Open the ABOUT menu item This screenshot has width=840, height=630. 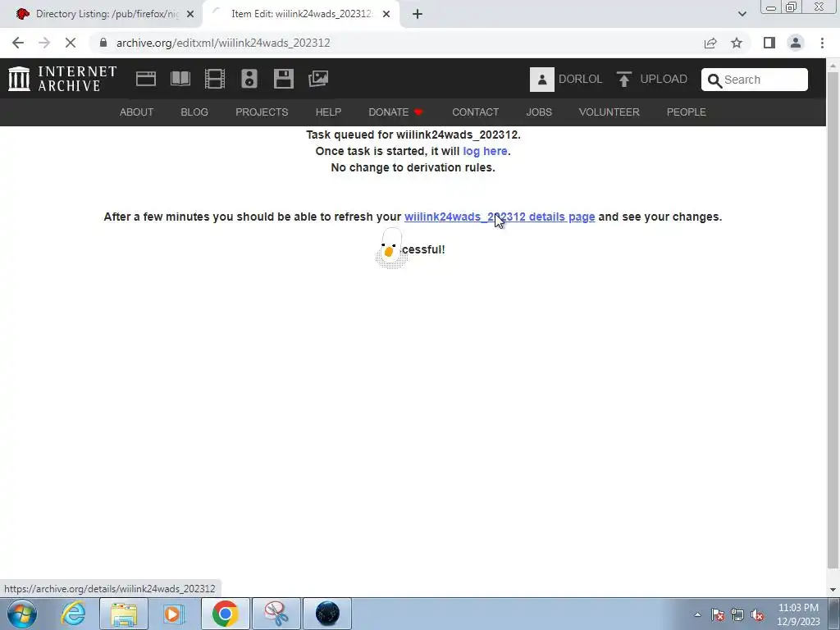[x=137, y=112]
